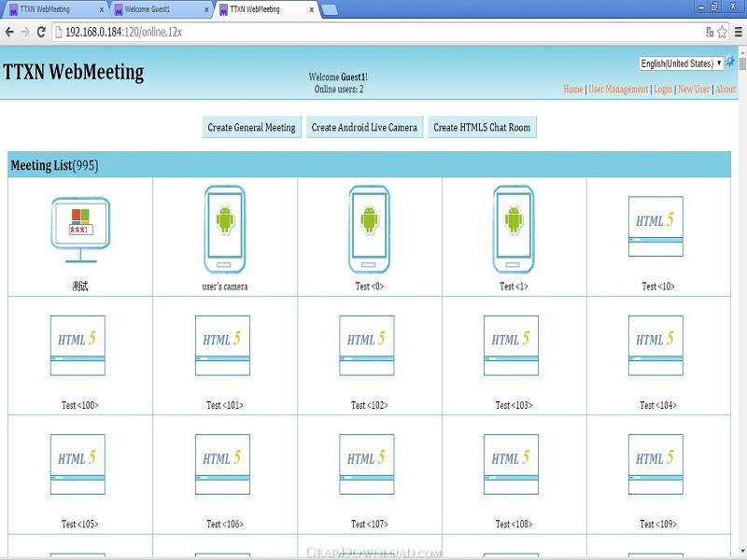Click Create General Meeting button
This screenshot has height=560, width=747.
click(x=251, y=127)
